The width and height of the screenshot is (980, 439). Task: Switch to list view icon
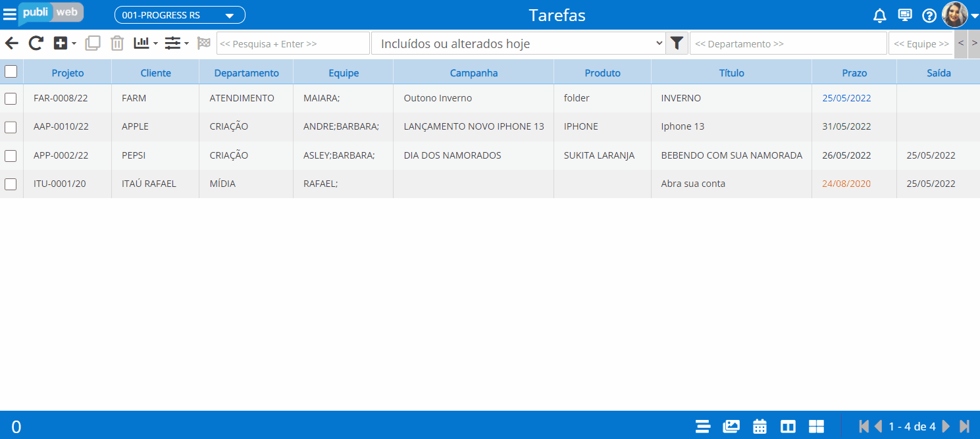coord(703,426)
